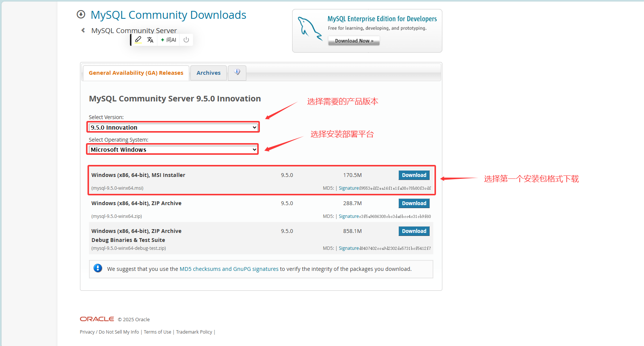The image size is (644, 346).
Task: Download the Debug Binaries & Test Suite ZIP
Action: point(414,231)
